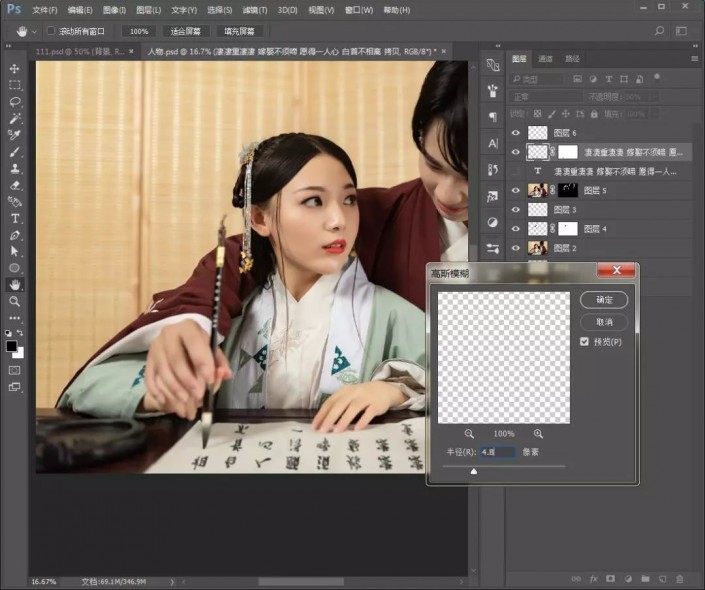
Task: Zoom out in Gaussian Blur preview
Action: 469,434
